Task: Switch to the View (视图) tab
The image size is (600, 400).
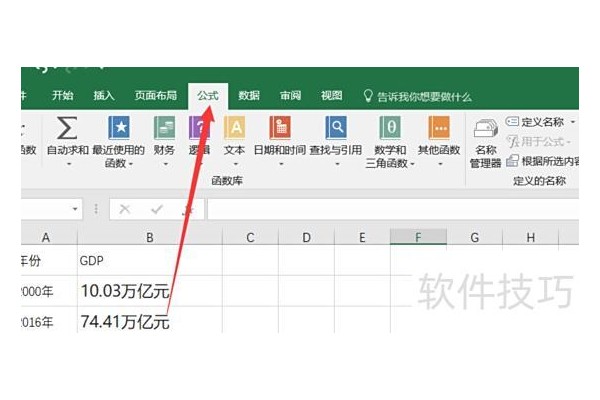Action: (x=332, y=95)
